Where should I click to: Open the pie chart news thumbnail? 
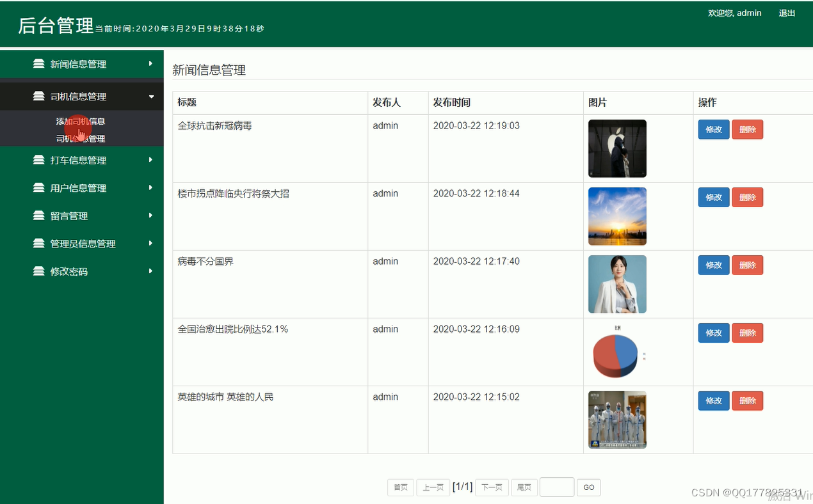tap(617, 352)
